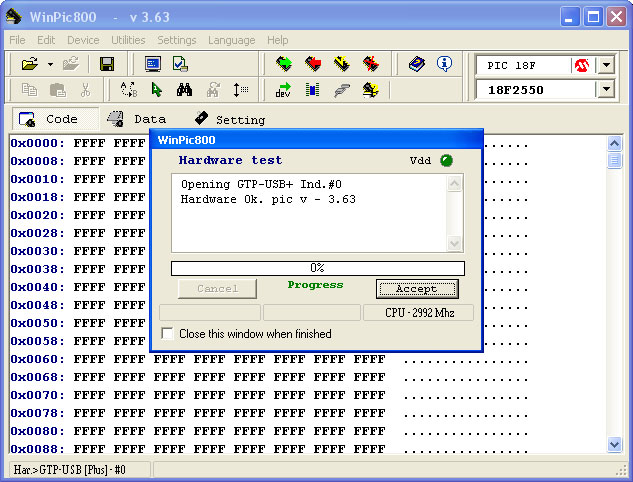Click the Save floppy disk icon
Viewport: 633px width, 482px height.
[107, 64]
